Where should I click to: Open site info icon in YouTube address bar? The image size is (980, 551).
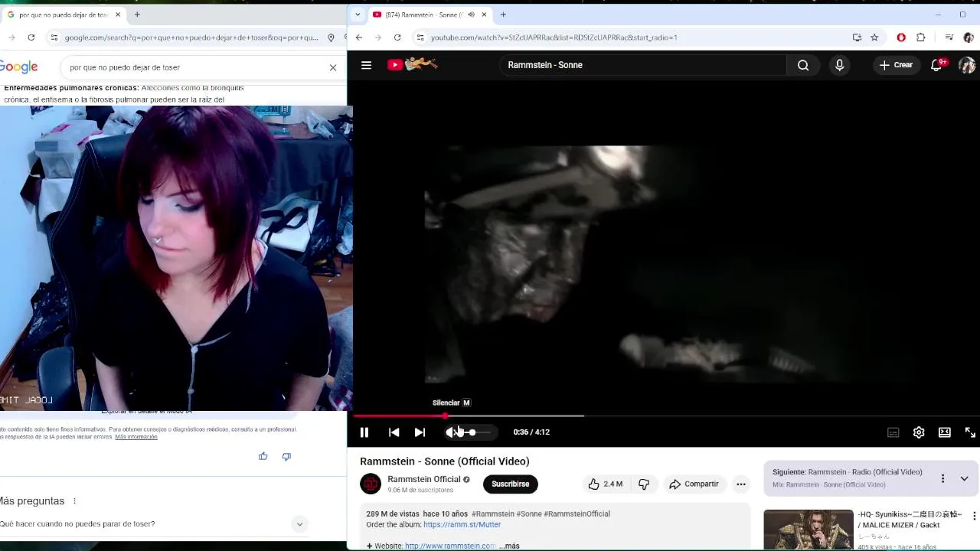[x=420, y=37]
